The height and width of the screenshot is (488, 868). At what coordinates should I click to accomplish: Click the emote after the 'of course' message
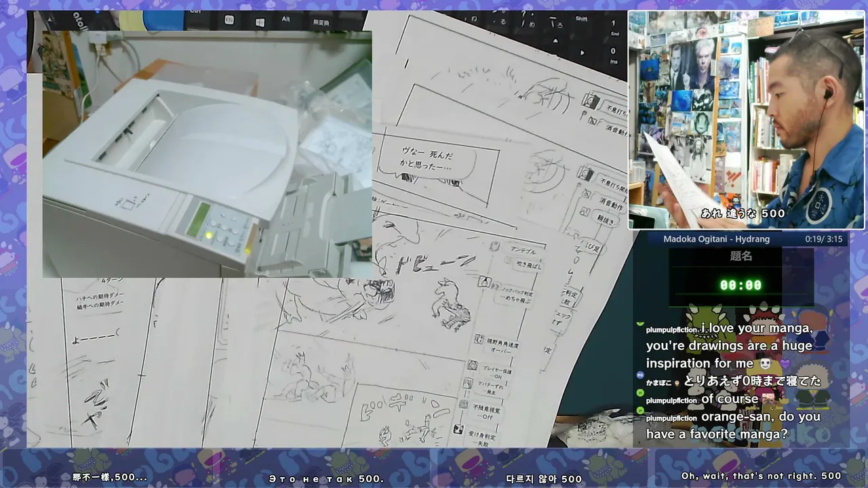(768, 399)
